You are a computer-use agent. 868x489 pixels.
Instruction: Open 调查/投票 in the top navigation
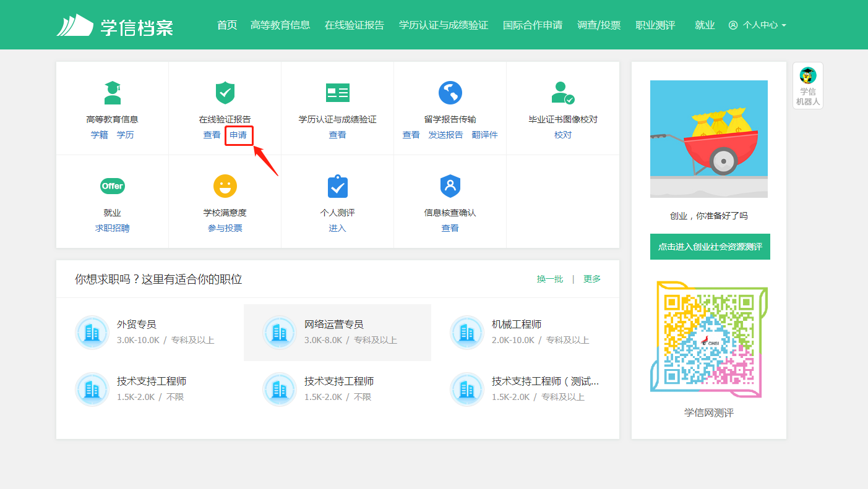pyautogui.click(x=599, y=25)
